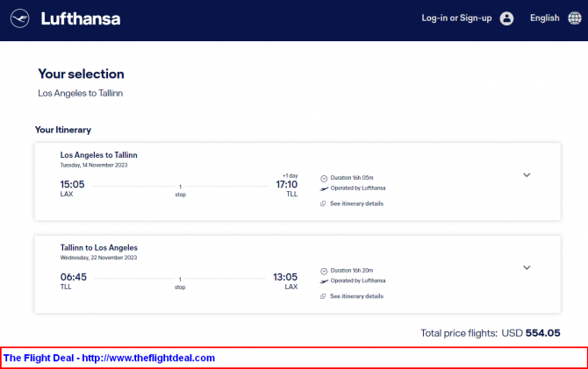Click the 1 stop marker on return flight
The height and width of the screenshot is (369, 588).
click(180, 283)
